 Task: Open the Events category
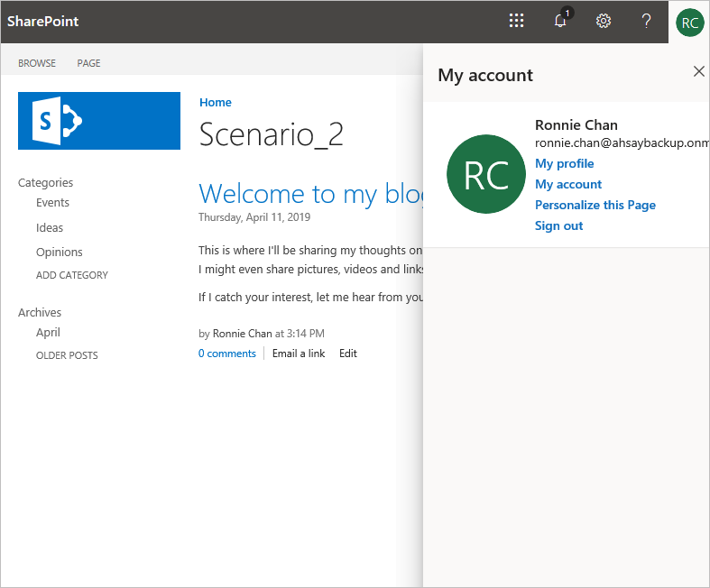tap(52, 203)
